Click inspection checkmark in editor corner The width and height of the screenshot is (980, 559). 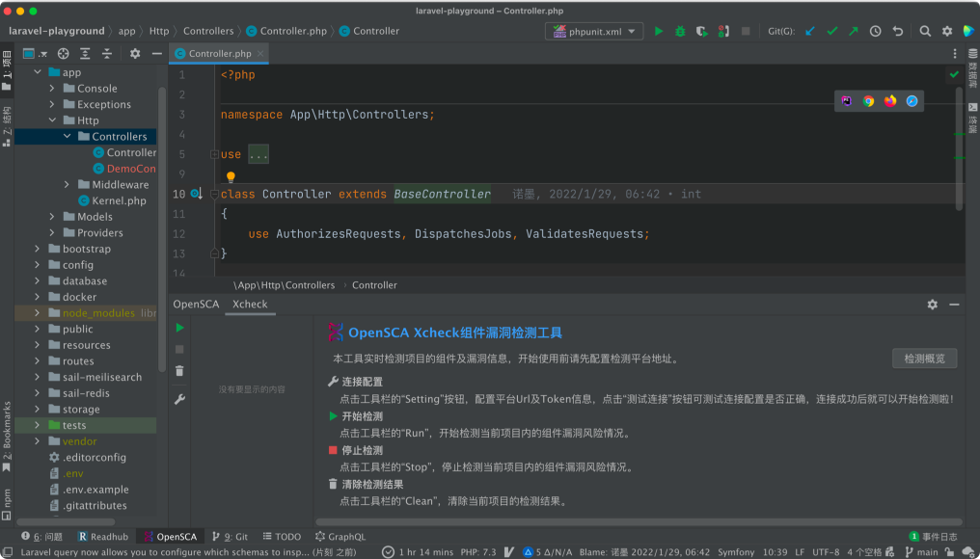pos(954,75)
